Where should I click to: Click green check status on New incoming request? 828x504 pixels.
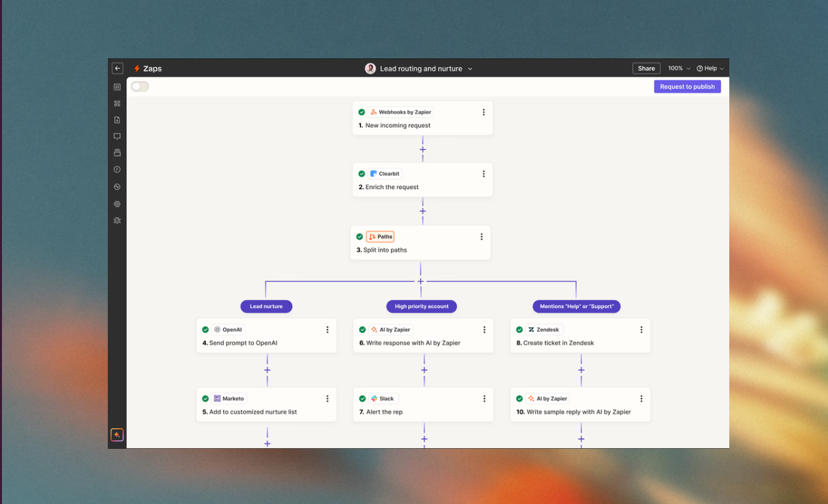[362, 112]
